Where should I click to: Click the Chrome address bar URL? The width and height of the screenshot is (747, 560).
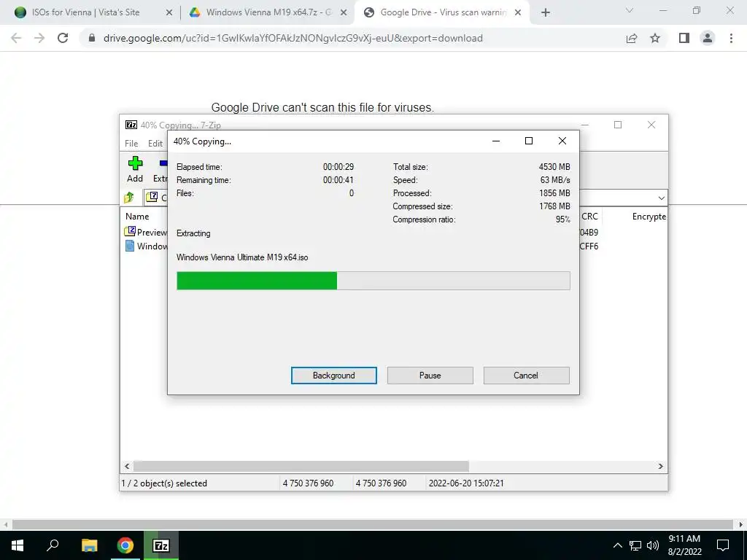(293, 38)
